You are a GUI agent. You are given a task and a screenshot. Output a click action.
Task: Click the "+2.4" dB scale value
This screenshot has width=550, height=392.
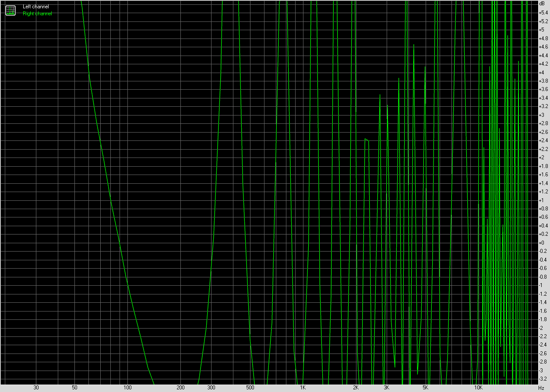[543, 140]
